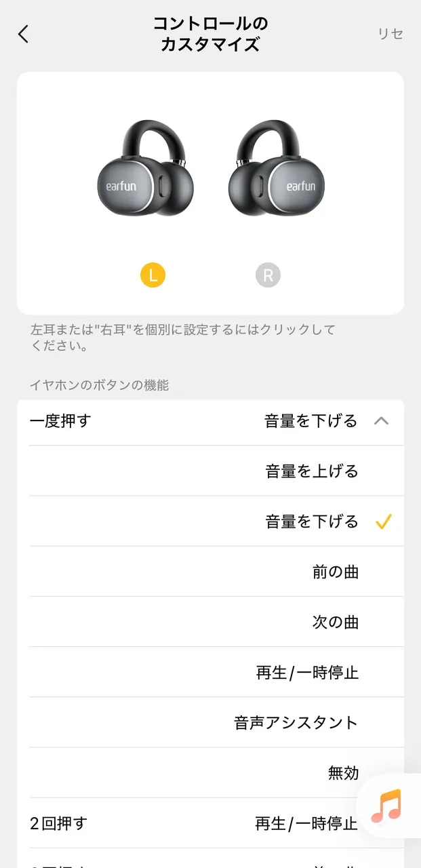Tap the リセット button at top right
The image size is (421, 868).
[x=390, y=34]
